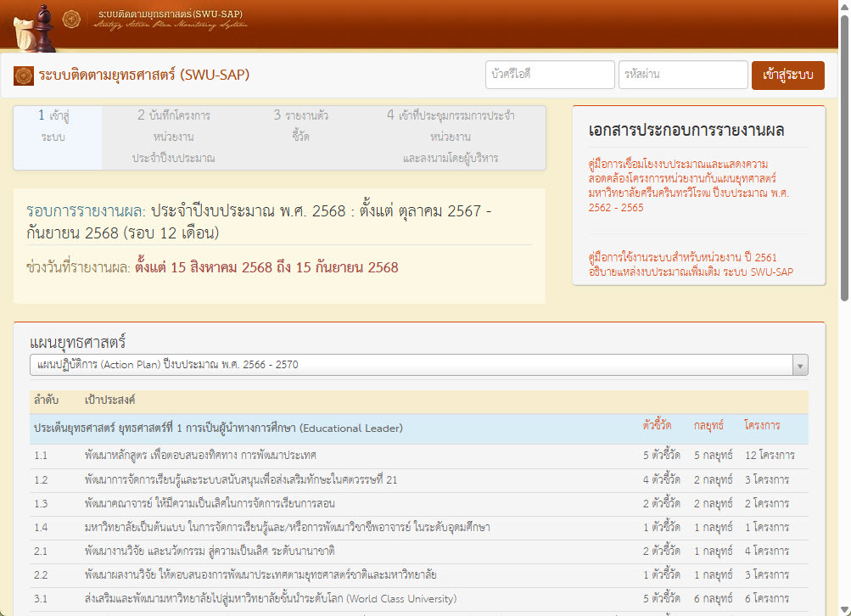Focus the รหัสผ่าน password field
The width and height of the screenshot is (851, 616).
(x=682, y=75)
